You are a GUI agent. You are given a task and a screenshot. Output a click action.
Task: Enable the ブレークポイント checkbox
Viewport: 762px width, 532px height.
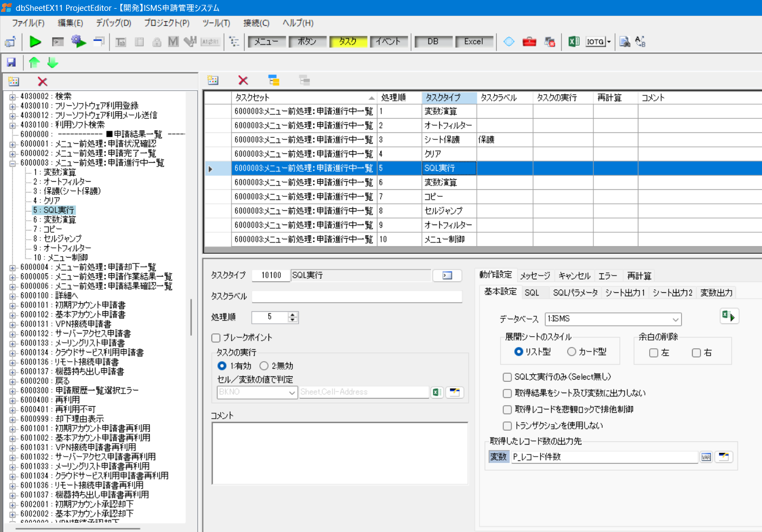pyautogui.click(x=216, y=338)
